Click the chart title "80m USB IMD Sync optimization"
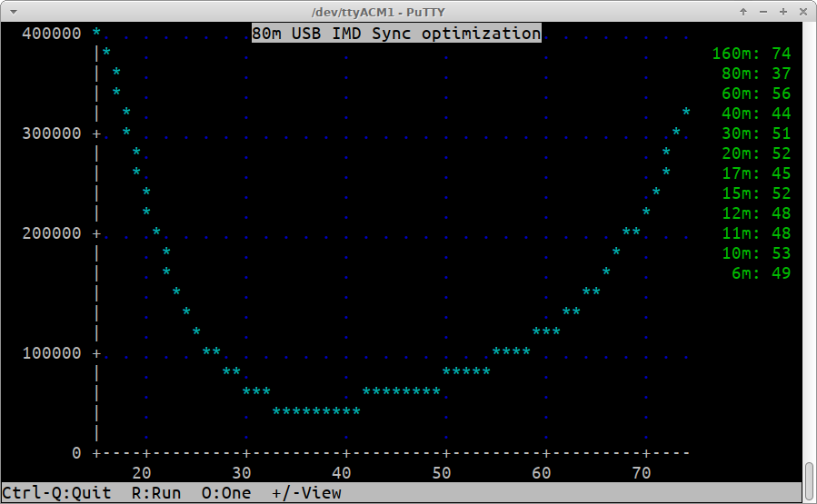The image size is (817, 504). pyautogui.click(x=396, y=34)
